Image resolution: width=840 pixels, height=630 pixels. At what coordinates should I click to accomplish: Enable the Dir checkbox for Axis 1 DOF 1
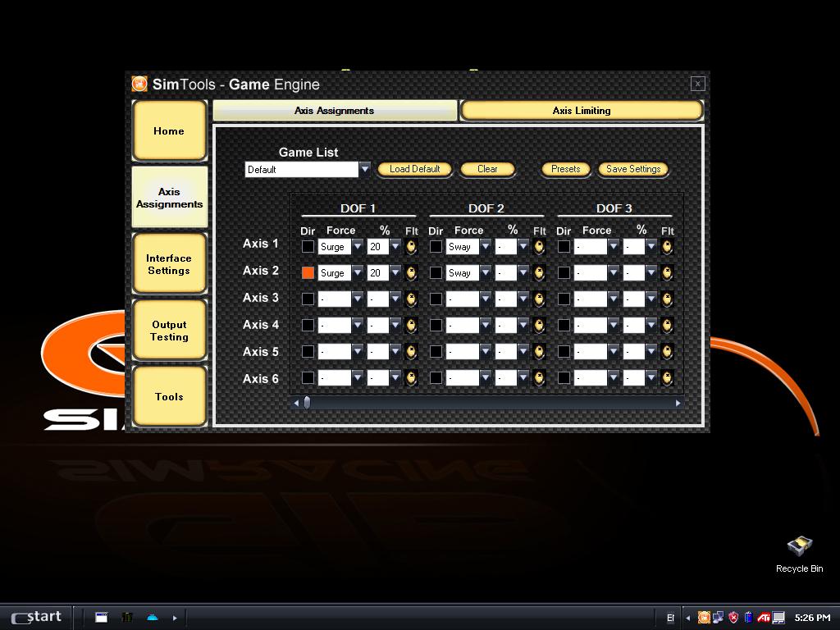click(308, 246)
